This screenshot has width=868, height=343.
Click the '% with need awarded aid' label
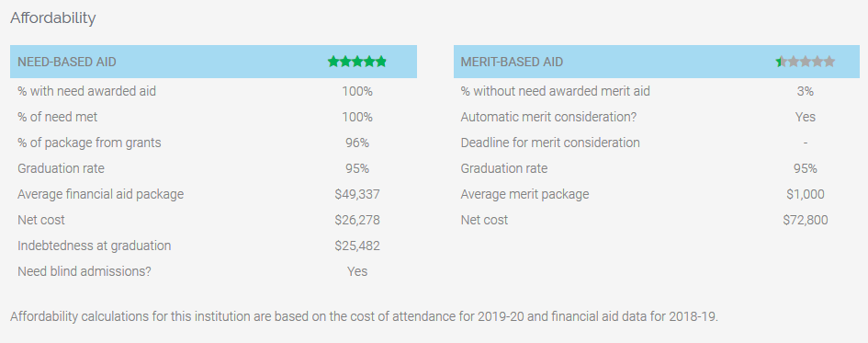[87, 91]
